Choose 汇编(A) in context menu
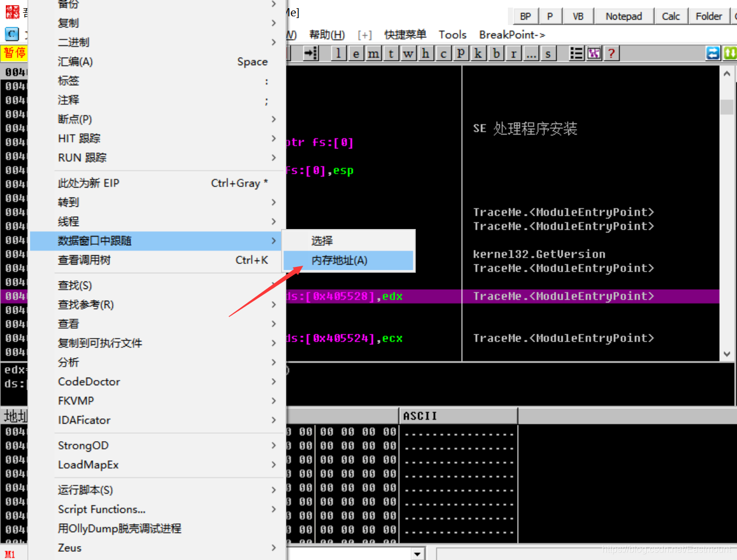Image resolution: width=737 pixels, height=560 pixels. tap(157, 61)
